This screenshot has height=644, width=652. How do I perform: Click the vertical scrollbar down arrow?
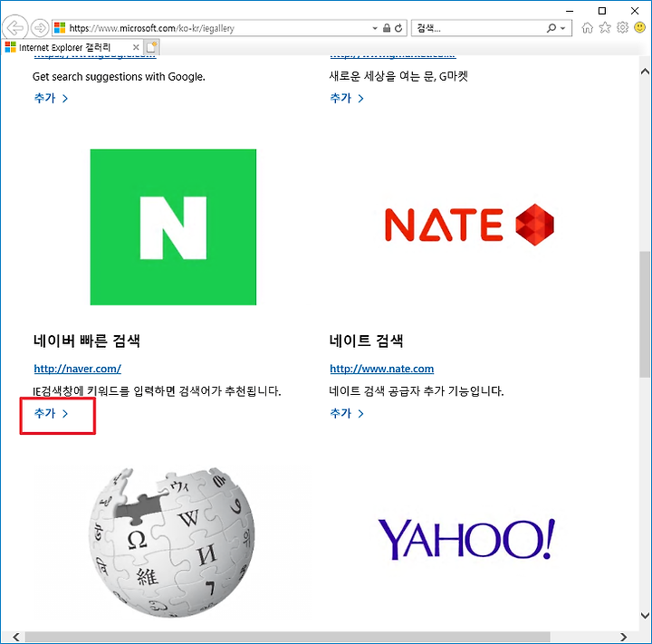(x=645, y=615)
